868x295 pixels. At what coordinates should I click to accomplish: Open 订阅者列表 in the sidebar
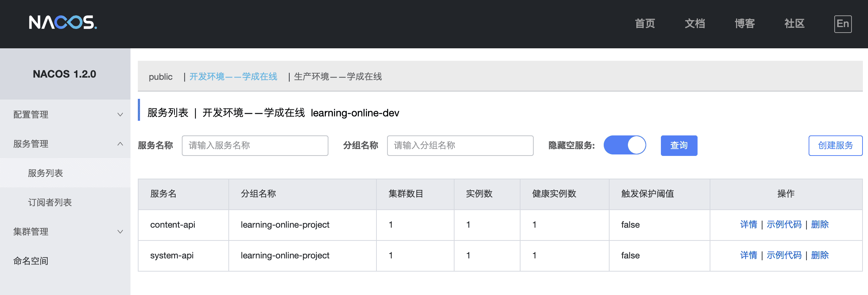[50, 202]
